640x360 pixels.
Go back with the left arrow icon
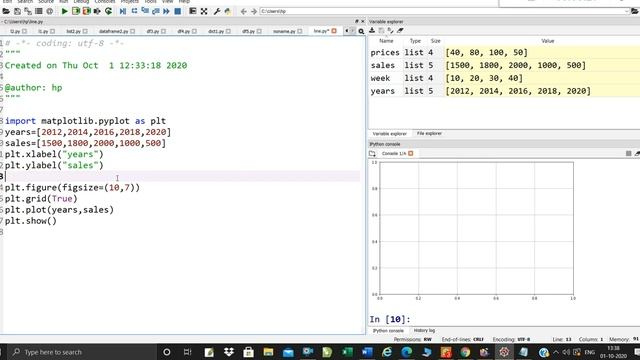[x=243, y=11]
